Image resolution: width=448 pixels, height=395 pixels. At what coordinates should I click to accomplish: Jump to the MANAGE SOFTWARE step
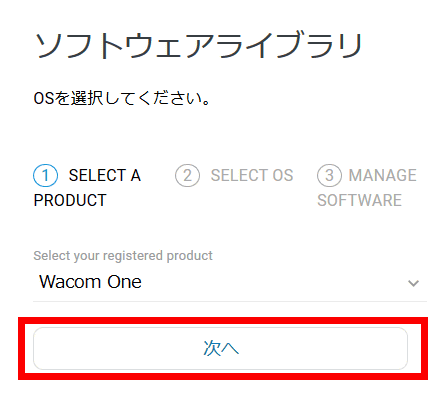tap(367, 188)
